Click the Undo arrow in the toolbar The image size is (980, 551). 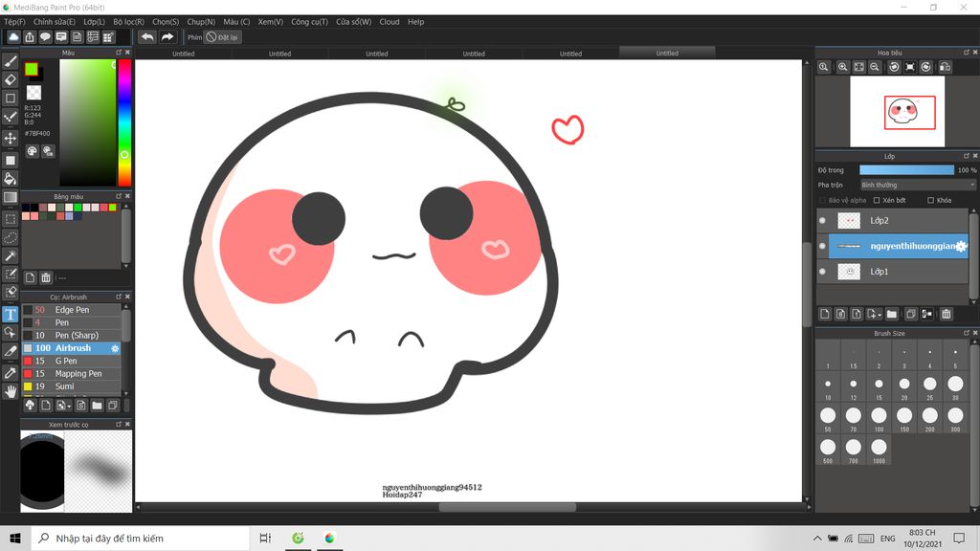147,37
